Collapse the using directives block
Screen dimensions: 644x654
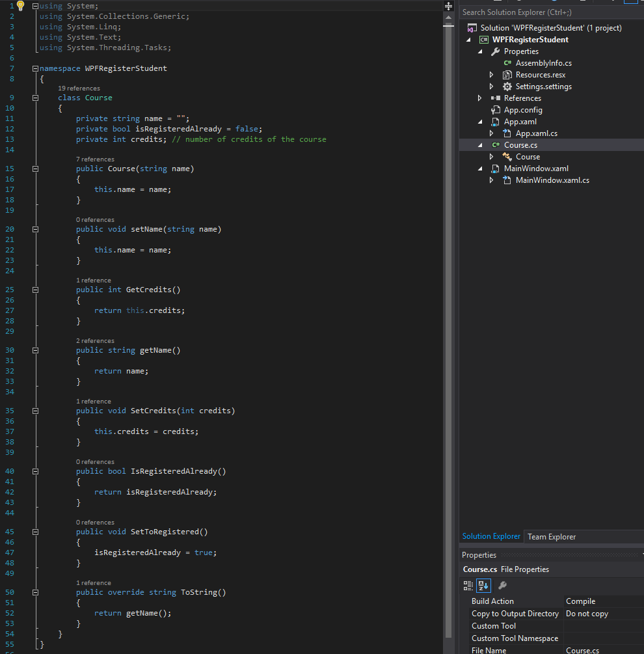click(x=35, y=7)
